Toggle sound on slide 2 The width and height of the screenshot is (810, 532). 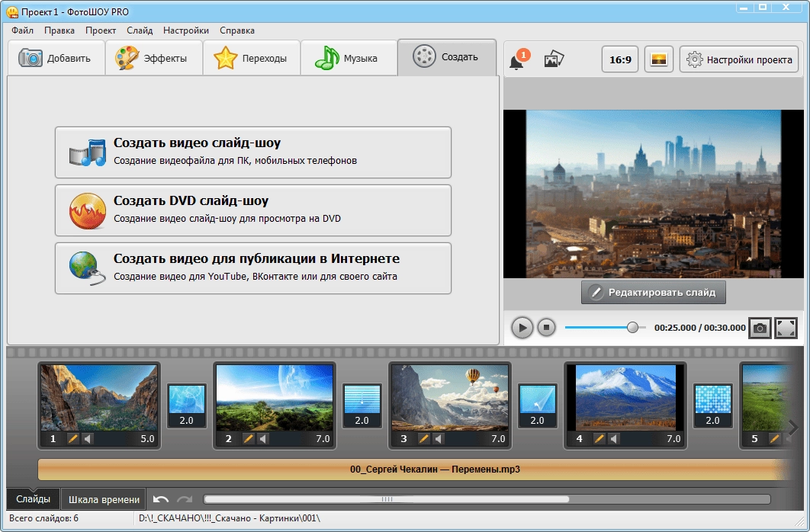(x=263, y=438)
